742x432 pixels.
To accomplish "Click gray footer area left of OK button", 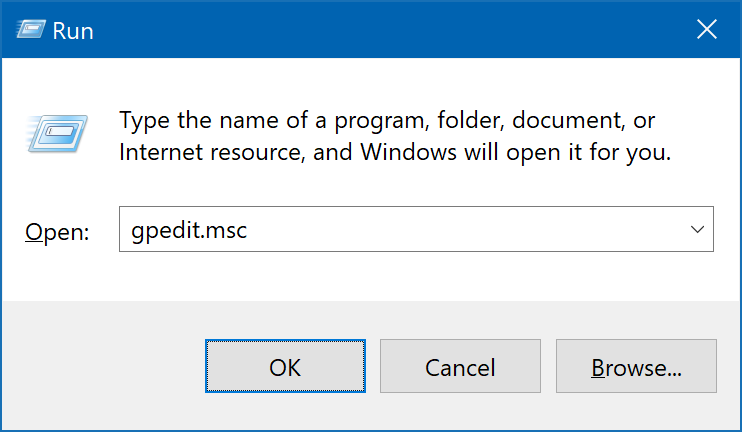I will 103,366.
